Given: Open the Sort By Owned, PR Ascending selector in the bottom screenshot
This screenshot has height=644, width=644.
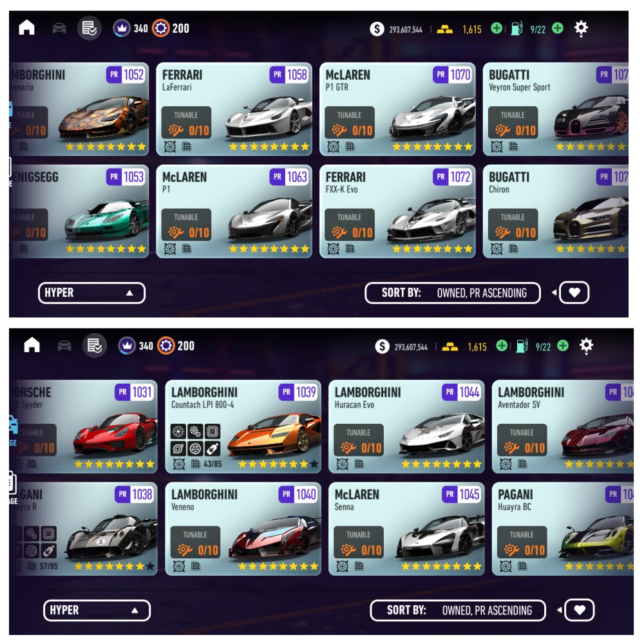Looking at the screenshot, I should tap(458, 611).
